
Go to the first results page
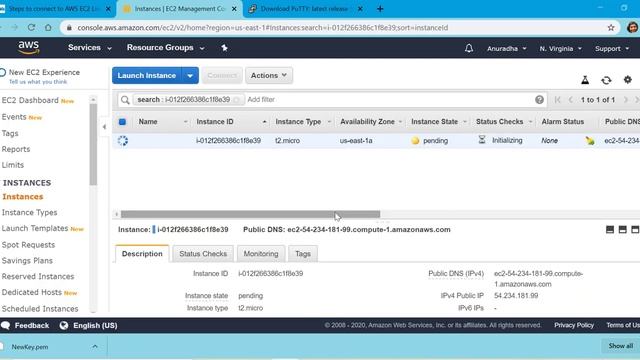pos(558,100)
